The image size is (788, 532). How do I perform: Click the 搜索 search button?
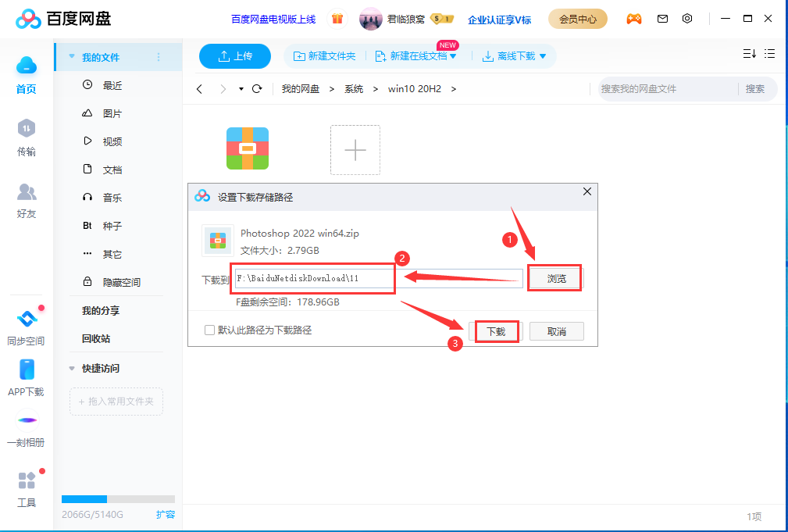[755, 89]
